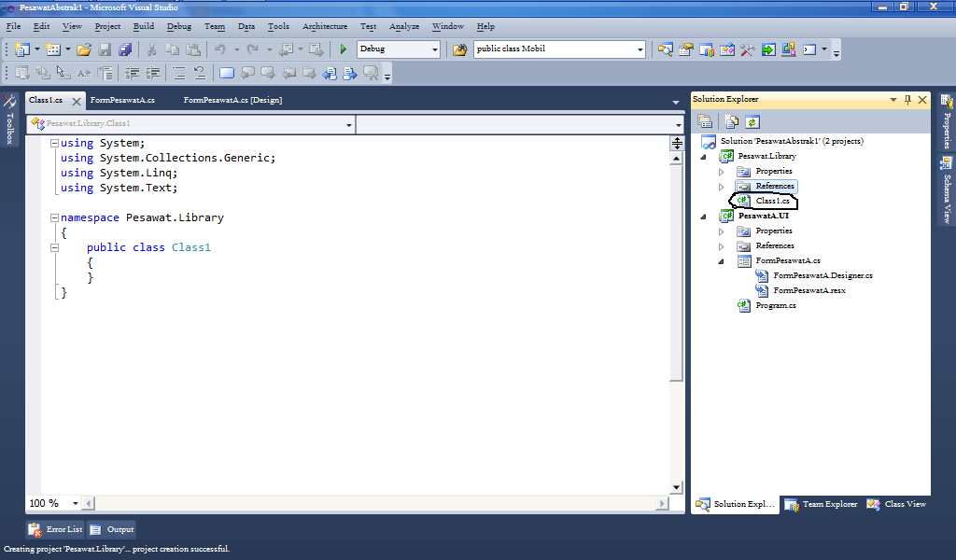
Task: Comment out the selected lines icon
Action: click(x=178, y=74)
